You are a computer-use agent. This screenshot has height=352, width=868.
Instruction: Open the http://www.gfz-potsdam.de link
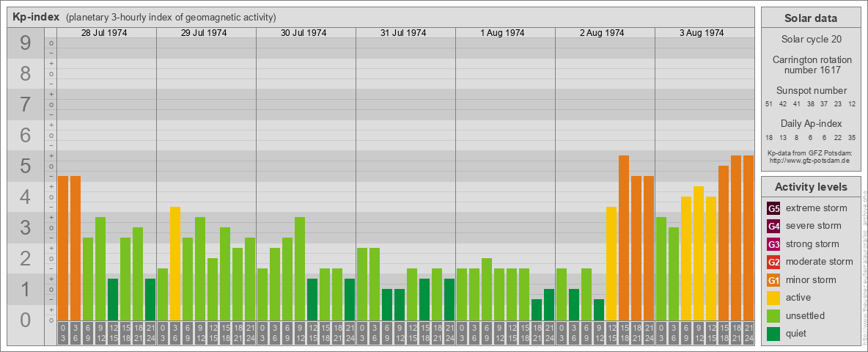(x=809, y=160)
